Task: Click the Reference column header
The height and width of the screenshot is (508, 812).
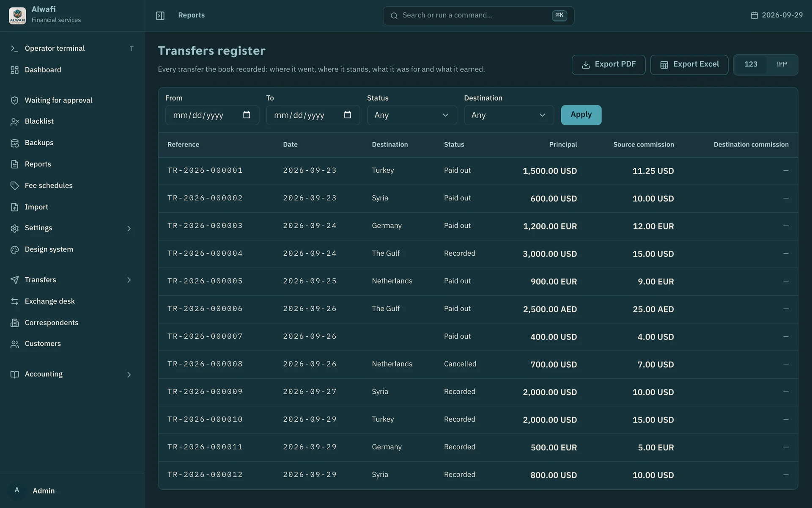Action: coord(183,145)
